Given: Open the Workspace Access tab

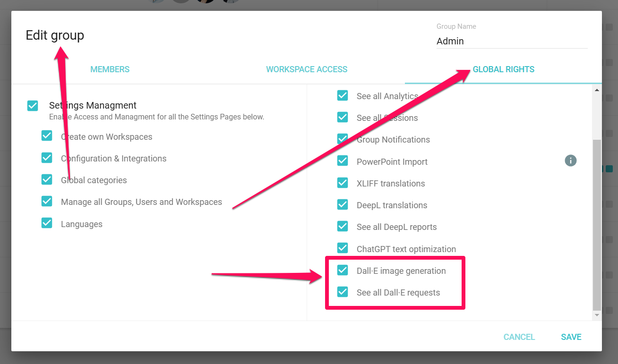Looking at the screenshot, I should (307, 69).
